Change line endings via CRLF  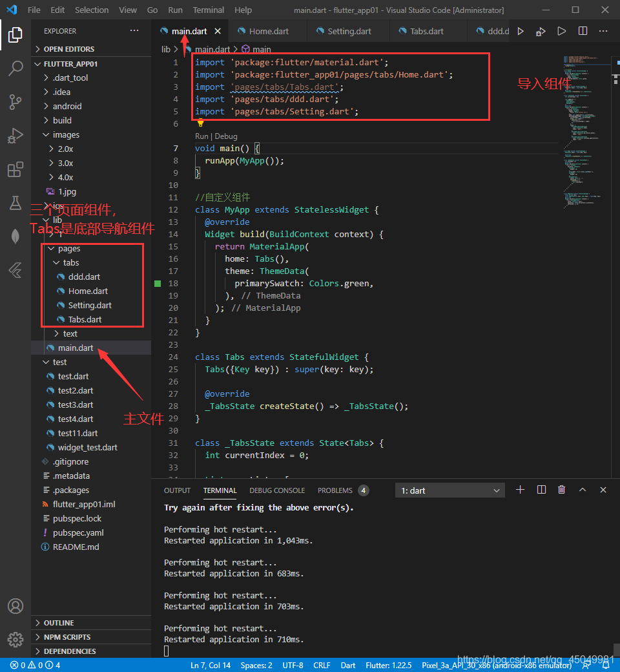(x=322, y=665)
